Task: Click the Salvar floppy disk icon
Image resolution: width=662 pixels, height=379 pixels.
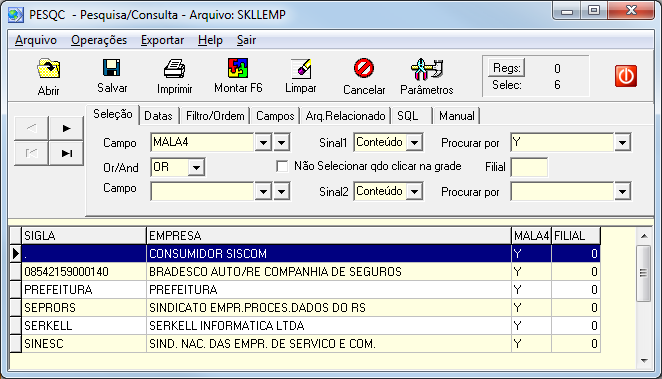Action: (x=112, y=68)
